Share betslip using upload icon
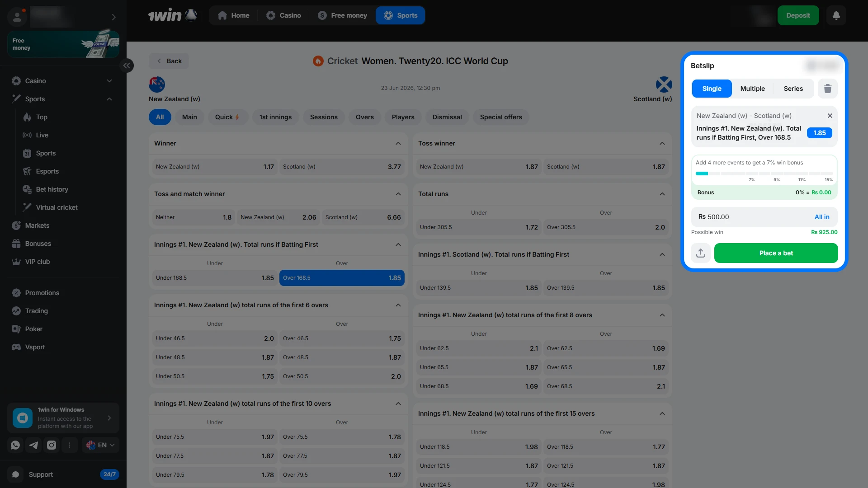Viewport: 868px width, 488px height. pos(700,253)
